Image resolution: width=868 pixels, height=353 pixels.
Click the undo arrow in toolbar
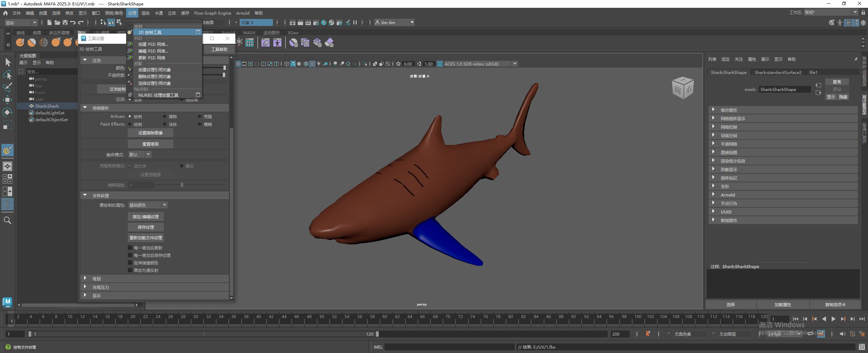pyautogui.click(x=73, y=22)
